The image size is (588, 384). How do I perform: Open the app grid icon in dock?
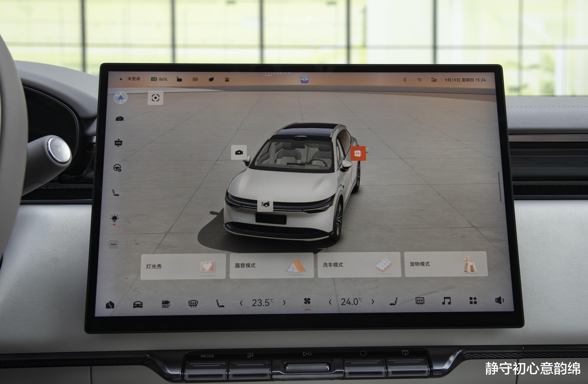point(473,301)
